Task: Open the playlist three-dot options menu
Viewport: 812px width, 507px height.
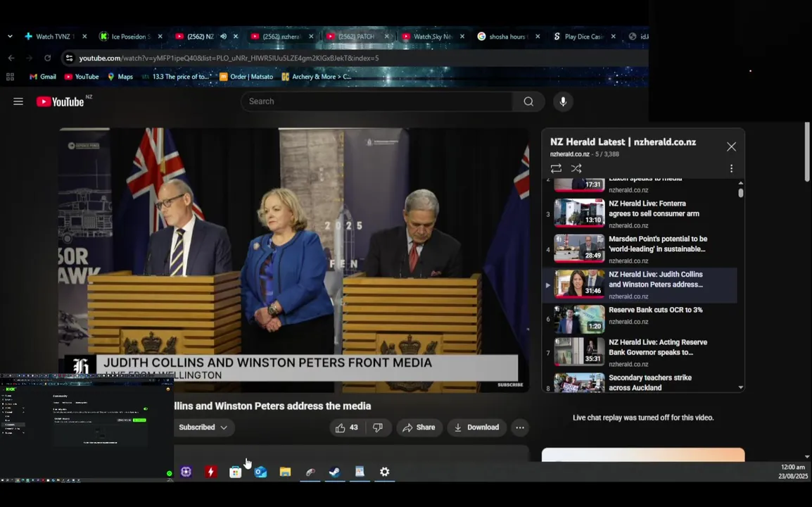Action: pyautogui.click(x=731, y=168)
